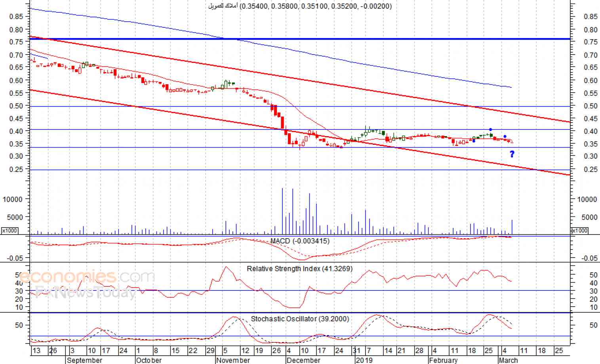The width and height of the screenshot is (600, 364).
Task: Click the November month label
Action: click(233, 360)
